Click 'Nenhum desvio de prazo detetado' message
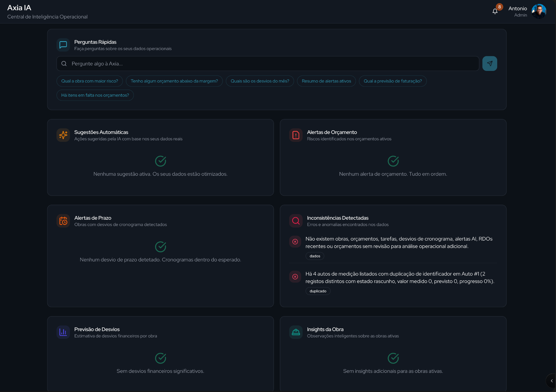The image size is (556, 392). click(160, 260)
